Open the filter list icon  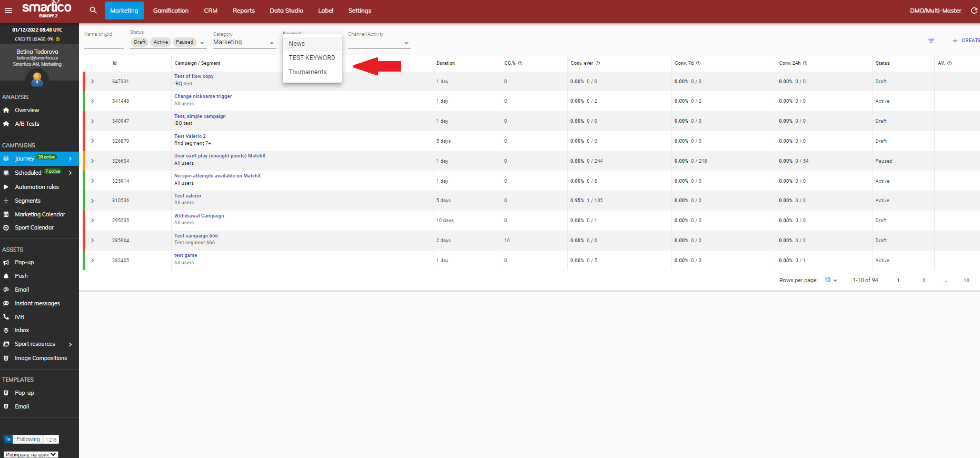(931, 41)
